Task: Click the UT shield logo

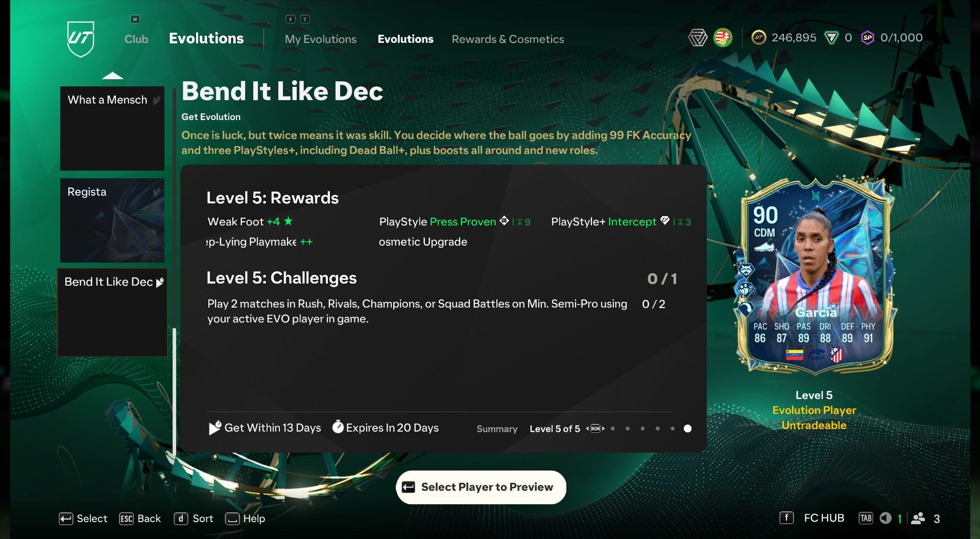Action: pos(81,39)
